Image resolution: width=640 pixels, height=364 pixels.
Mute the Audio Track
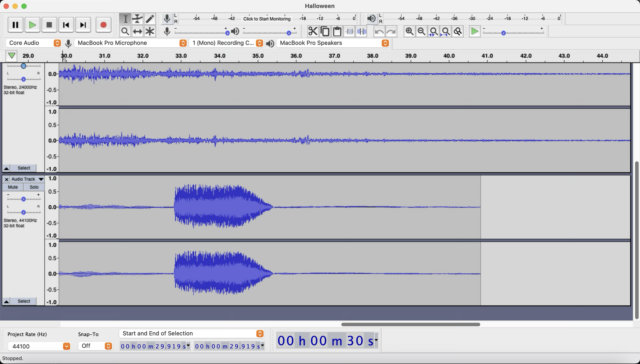click(x=13, y=187)
